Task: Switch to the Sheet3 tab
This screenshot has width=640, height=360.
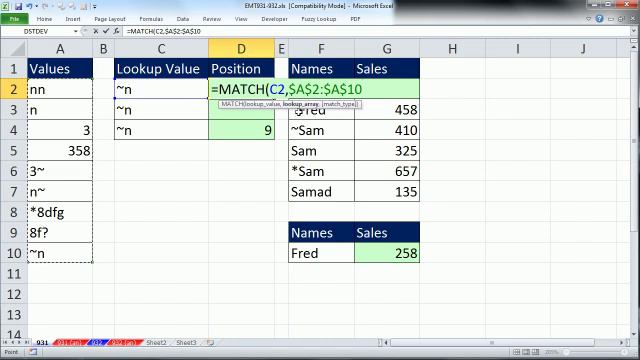Action: [x=186, y=342]
